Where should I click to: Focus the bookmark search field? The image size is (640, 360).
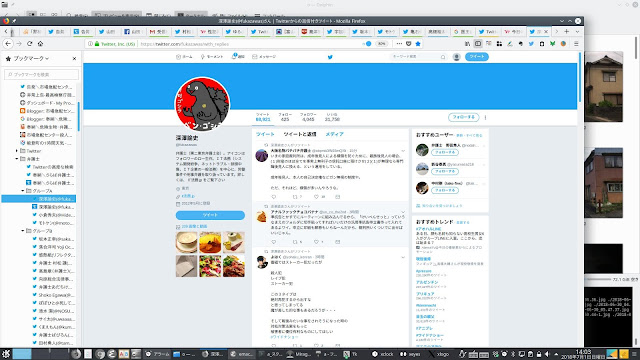pos(41,74)
